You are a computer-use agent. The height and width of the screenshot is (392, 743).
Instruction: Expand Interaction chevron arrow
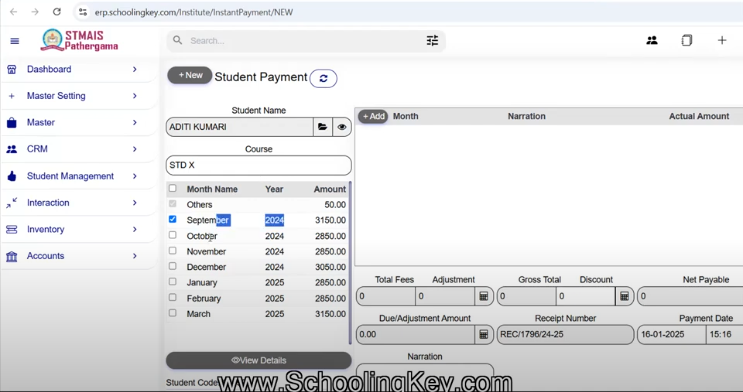point(135,202)
